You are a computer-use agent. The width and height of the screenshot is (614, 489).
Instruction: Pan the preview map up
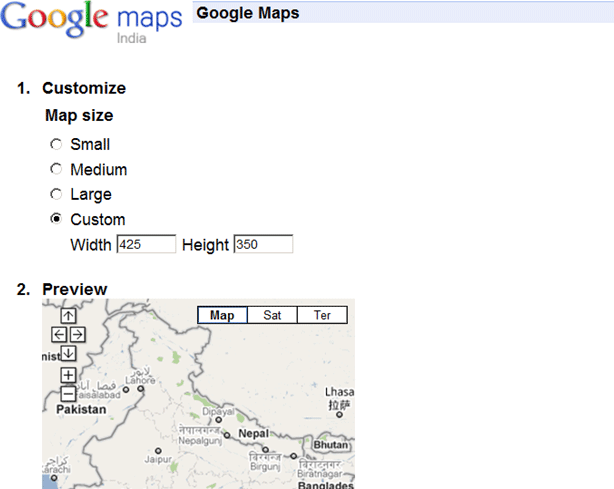[x=68, y=316]
